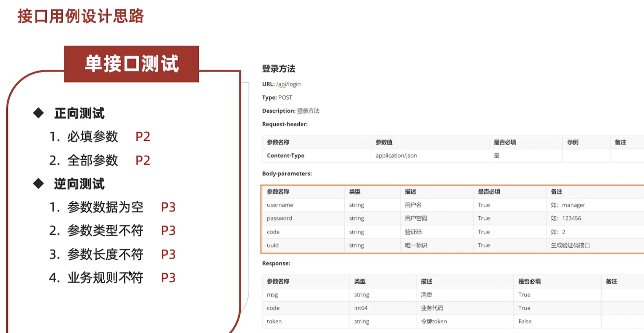This screenshot has width=644, height=333.
Task: Click the slide title 接口用例设计思路
Action: (x=81, y=17)
